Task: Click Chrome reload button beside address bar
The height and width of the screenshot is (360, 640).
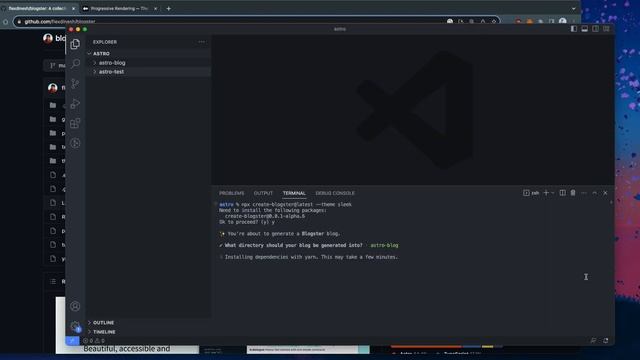Action: point(5,22)
